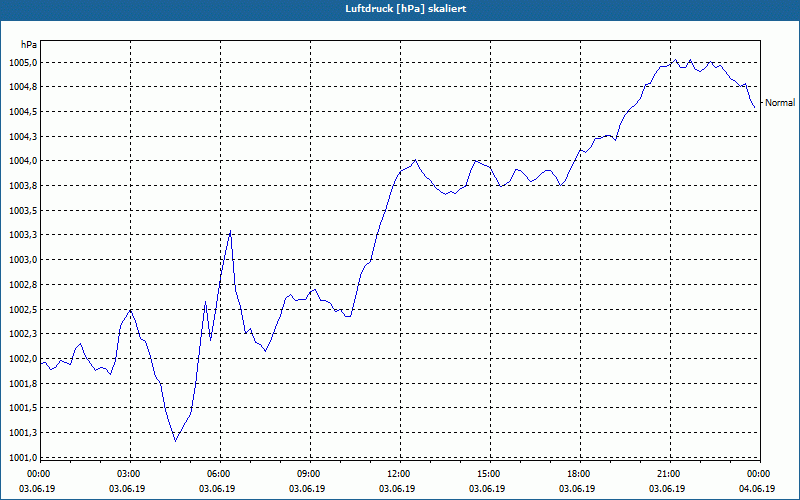This screenshot has width=800, height=500.
Task: Click the 18:00 time label
Action: [579, 474]
